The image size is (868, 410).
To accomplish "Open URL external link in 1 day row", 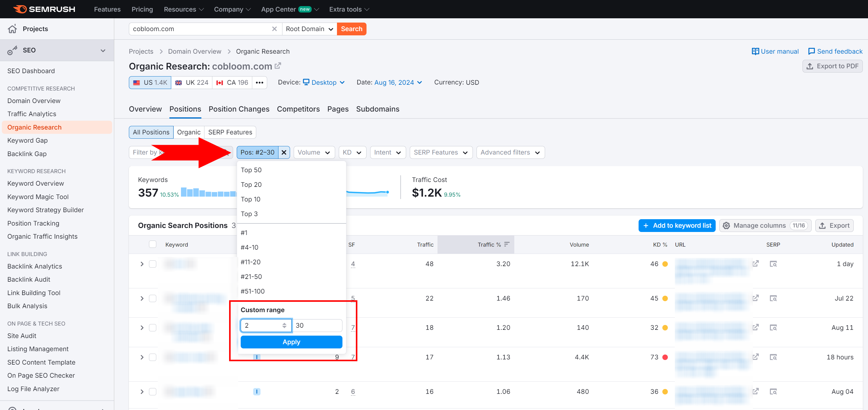I will click(x=756, y=263).
